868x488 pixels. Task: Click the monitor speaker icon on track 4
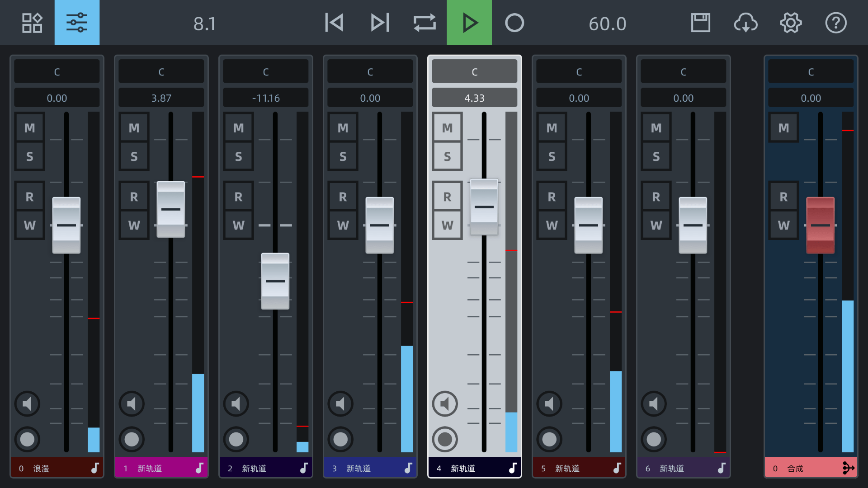[446, 403]
